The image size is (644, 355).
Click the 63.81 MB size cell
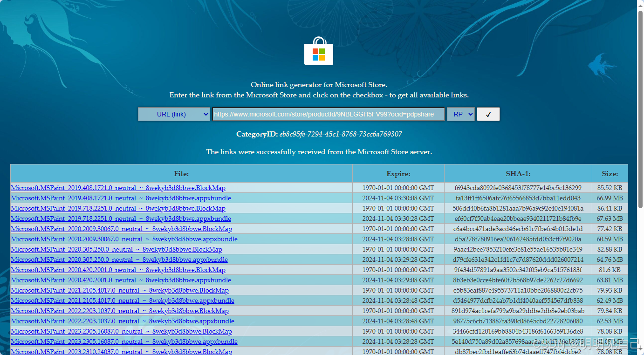tap(610, 280)
